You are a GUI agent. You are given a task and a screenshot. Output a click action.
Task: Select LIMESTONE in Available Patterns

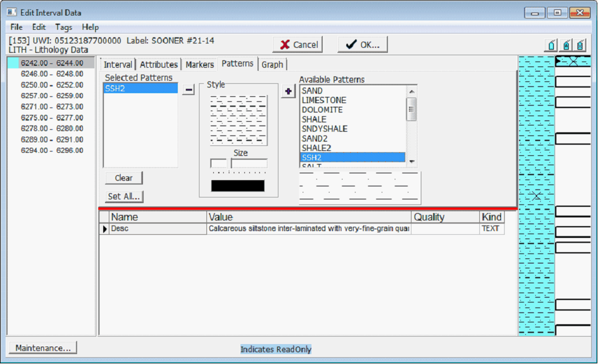324,100
